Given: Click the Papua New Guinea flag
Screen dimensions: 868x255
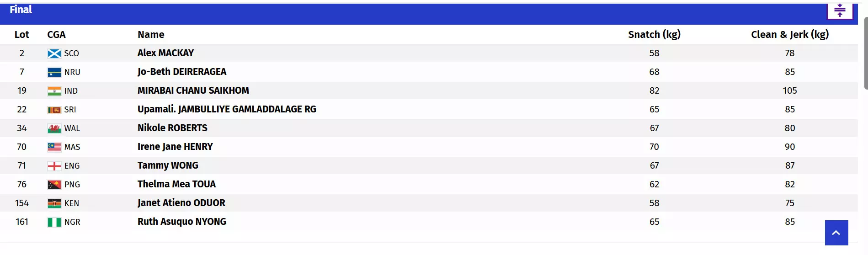Looking at the screenshot, I should click(54, 185).
